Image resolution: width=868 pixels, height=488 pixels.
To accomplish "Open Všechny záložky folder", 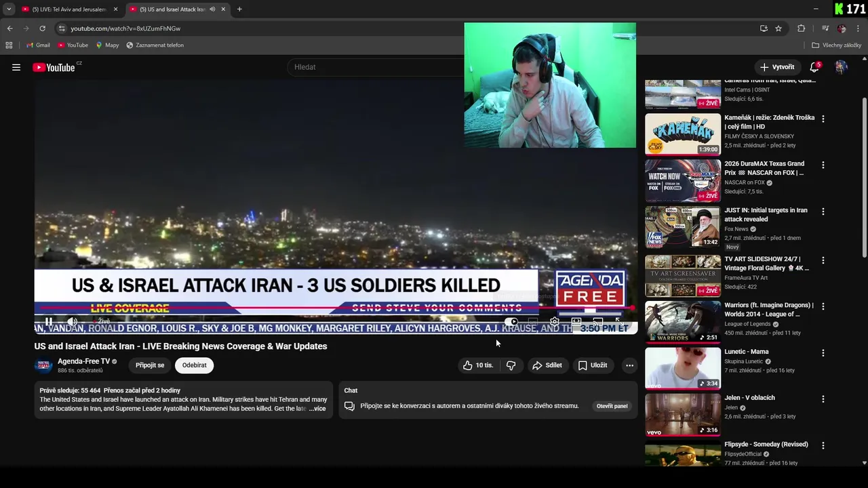I will [837, 45].
